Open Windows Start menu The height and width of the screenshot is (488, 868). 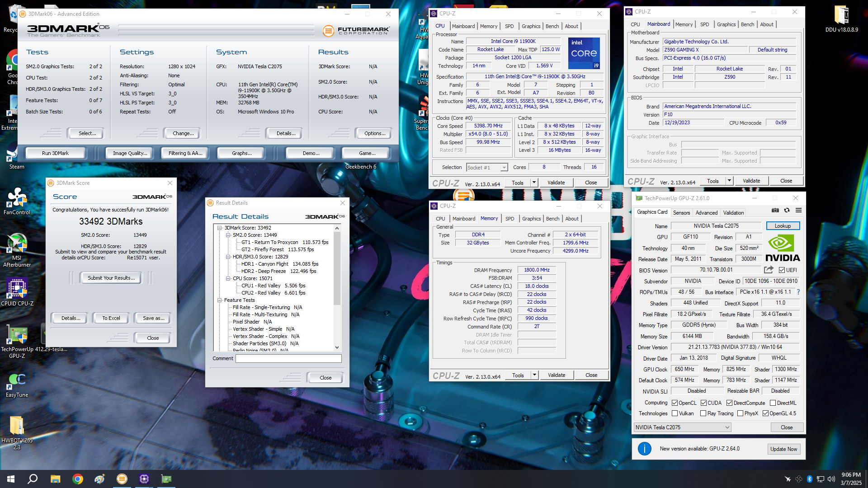click(x=11, y=479)
